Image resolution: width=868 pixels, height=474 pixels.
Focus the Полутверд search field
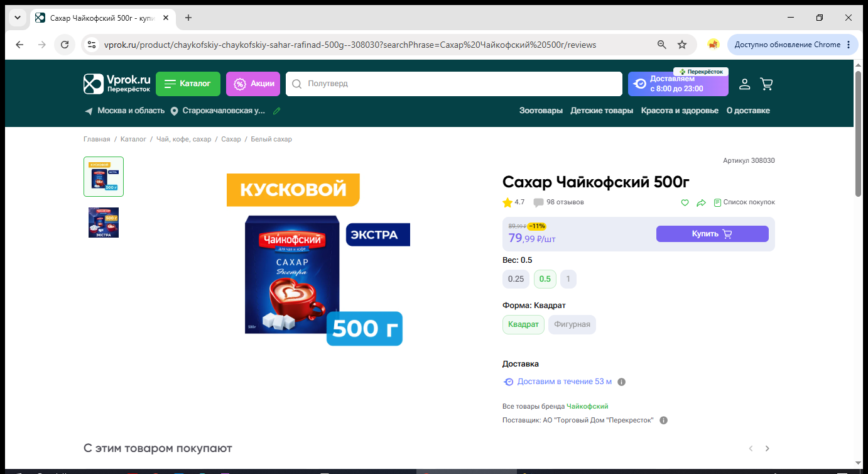coord(454,84)
